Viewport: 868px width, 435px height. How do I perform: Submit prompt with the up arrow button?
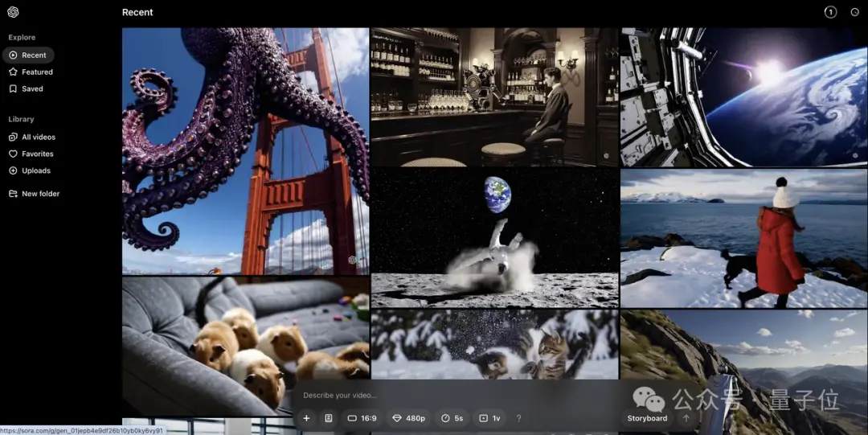pos(686,418)
